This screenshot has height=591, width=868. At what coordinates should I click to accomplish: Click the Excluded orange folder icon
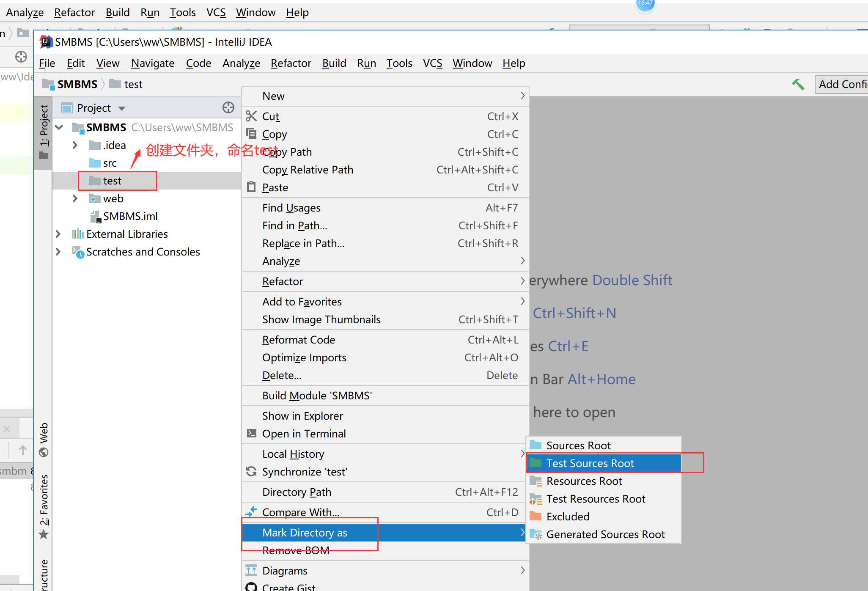[x=536, y=516]
